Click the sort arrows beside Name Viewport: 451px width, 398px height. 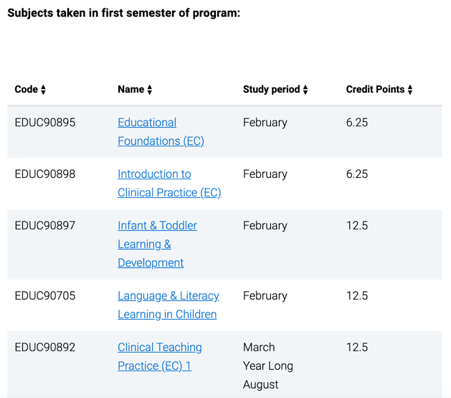tap(150, 90)
